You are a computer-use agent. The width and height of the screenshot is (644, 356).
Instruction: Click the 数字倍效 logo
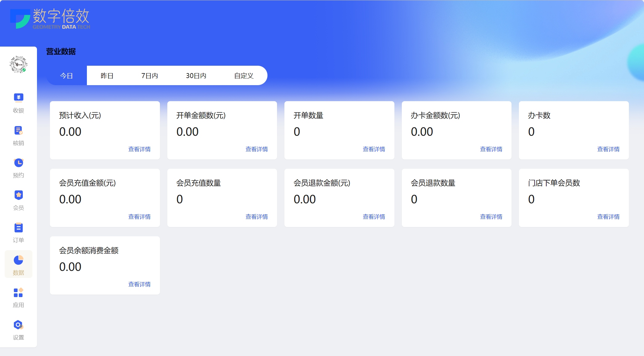[x=50, y=19]
